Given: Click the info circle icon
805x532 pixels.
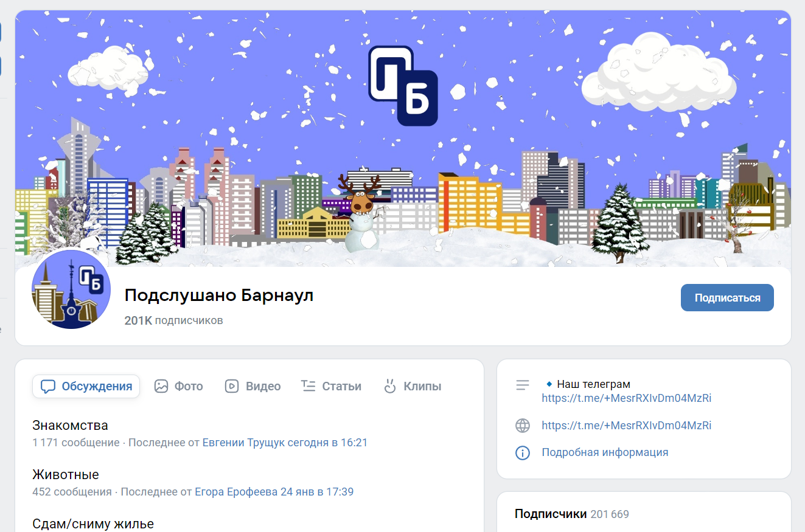Looking at the screenshot, I should [x=523, y=452].
